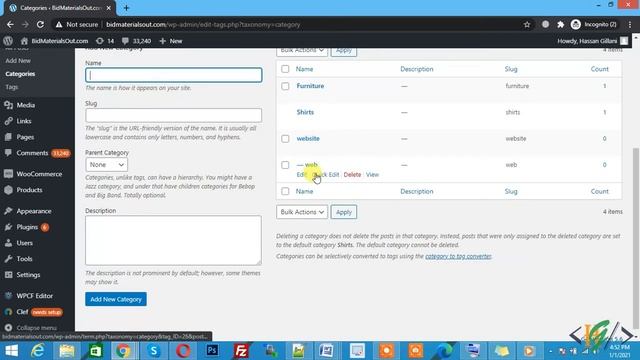Open the category to tag converter link
This screenshot has height=360, width=640.
pyautogui.click(x=458, y=256)
